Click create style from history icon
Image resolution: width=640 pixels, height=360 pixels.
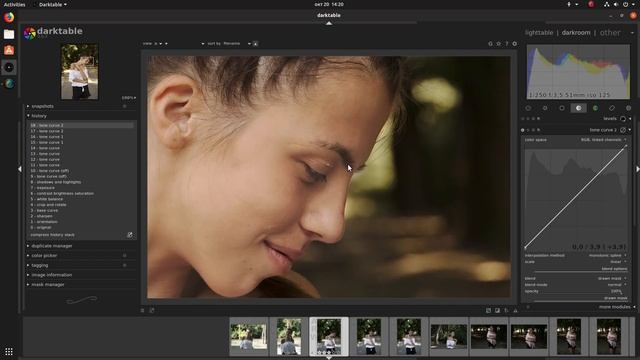click(130, 235)
